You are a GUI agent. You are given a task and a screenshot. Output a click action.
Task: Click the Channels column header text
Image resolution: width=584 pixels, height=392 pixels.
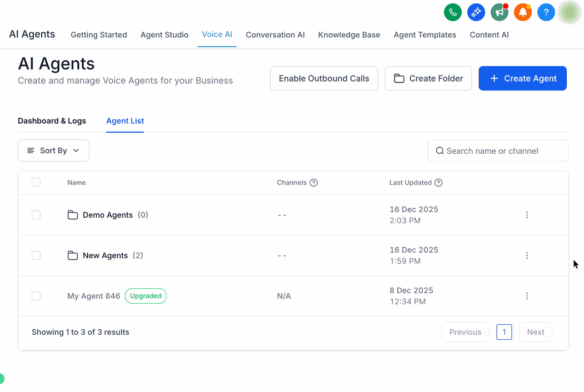click(292, 183)
